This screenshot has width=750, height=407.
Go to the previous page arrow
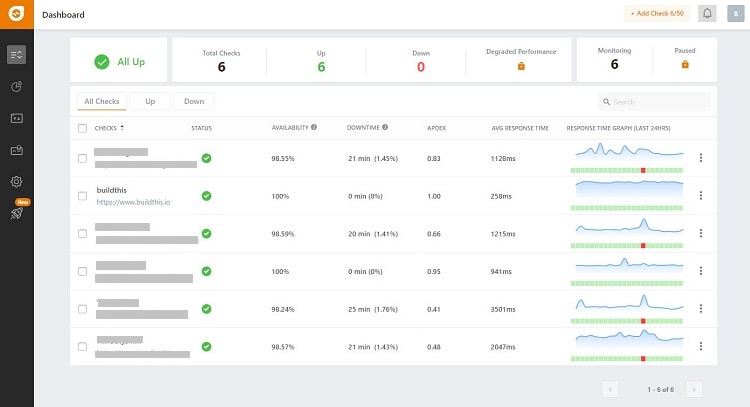(610, 389)
